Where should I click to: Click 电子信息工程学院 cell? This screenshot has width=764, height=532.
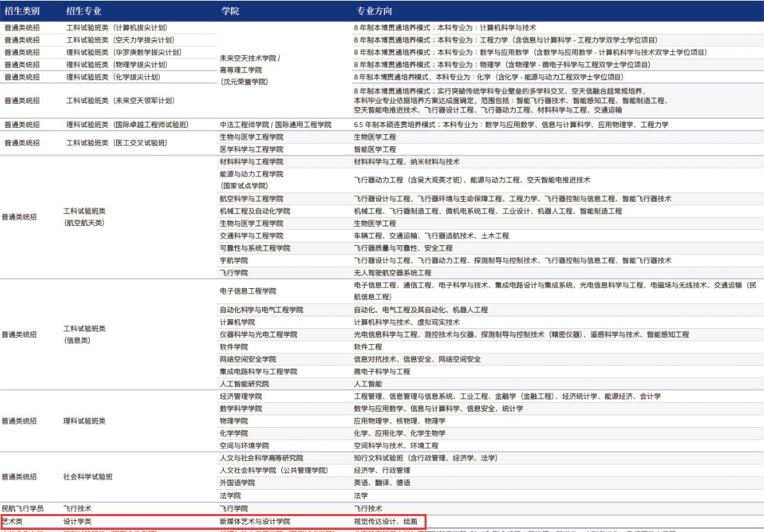pos(248,291)
